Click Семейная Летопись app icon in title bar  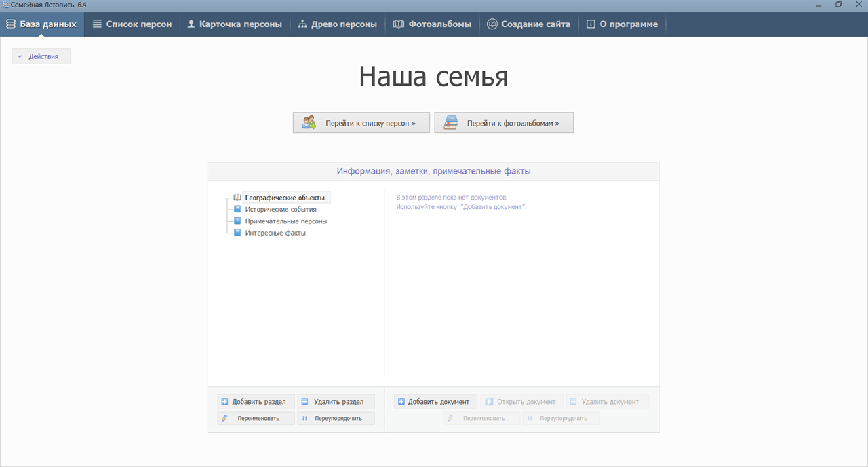5,4
